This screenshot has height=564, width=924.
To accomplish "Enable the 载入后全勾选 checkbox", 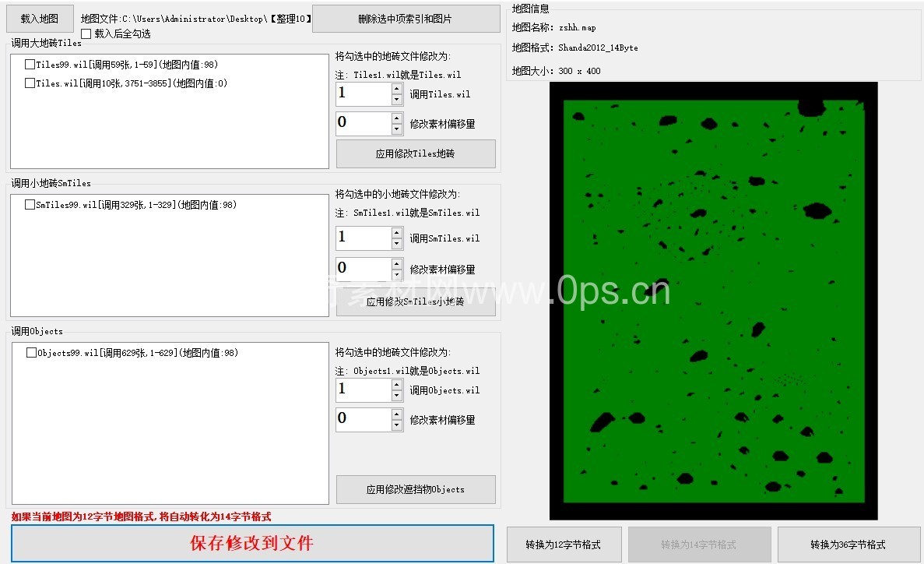I will point(86,33).
